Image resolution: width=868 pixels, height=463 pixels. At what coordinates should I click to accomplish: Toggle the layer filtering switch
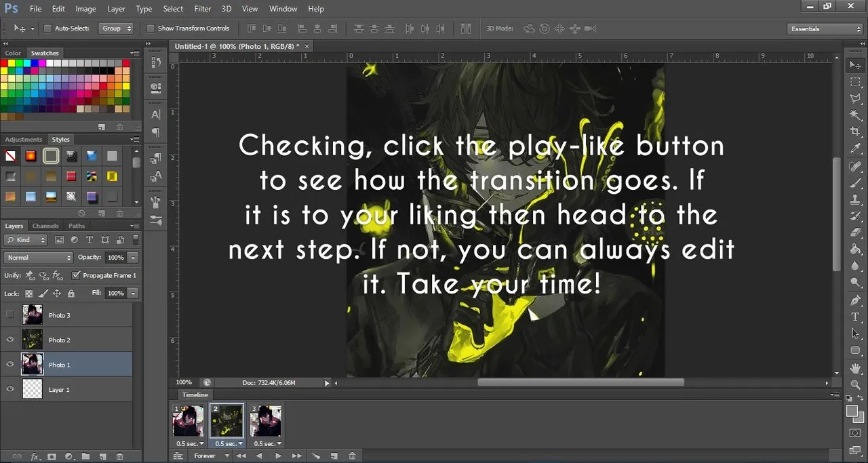(x=137, y=240)
